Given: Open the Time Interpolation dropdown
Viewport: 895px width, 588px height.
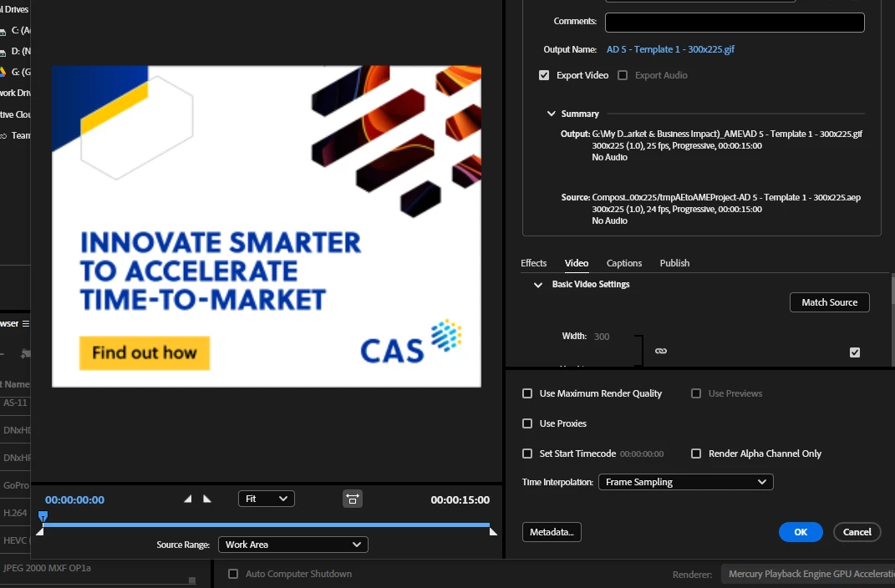Looking at the screenshot, I should click(x=685, y=482).
